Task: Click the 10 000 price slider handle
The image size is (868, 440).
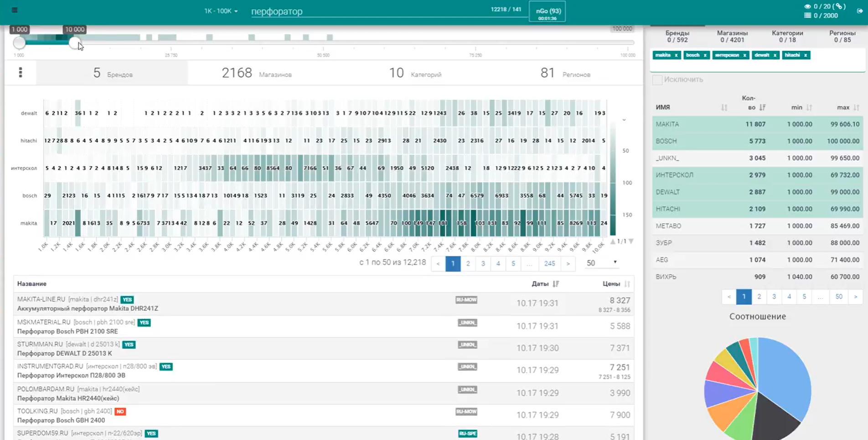Action: pos(75,43)
